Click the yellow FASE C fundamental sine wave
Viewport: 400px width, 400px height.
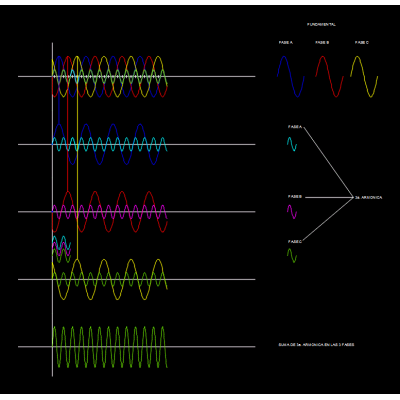pyautogui.click(x=364, y=77)
